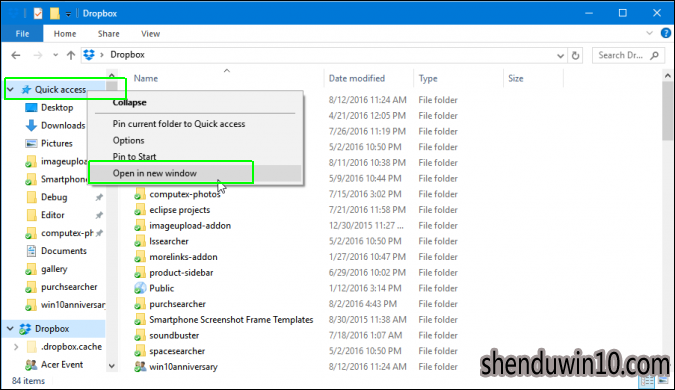The image size is (675, 390).
Task: Open the address bar history dropdown
Action: tap(560, 56)
